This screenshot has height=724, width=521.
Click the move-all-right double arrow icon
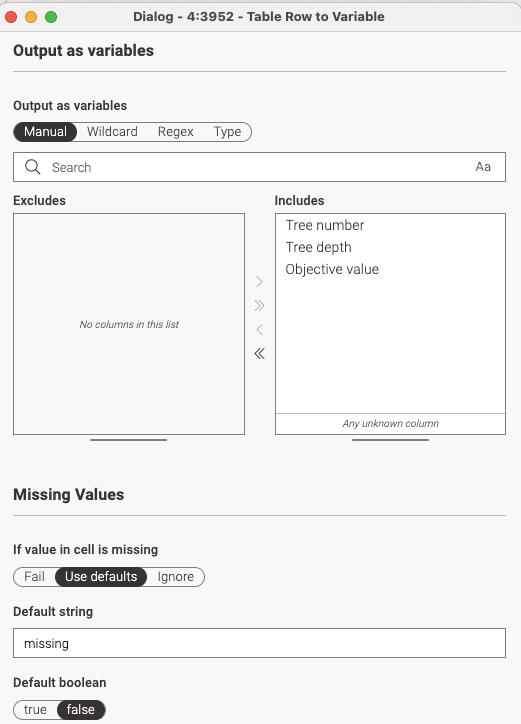pos(259,306)
